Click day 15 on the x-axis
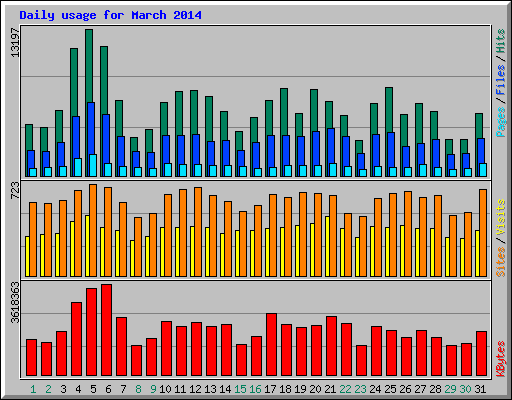 pos(240,389)
